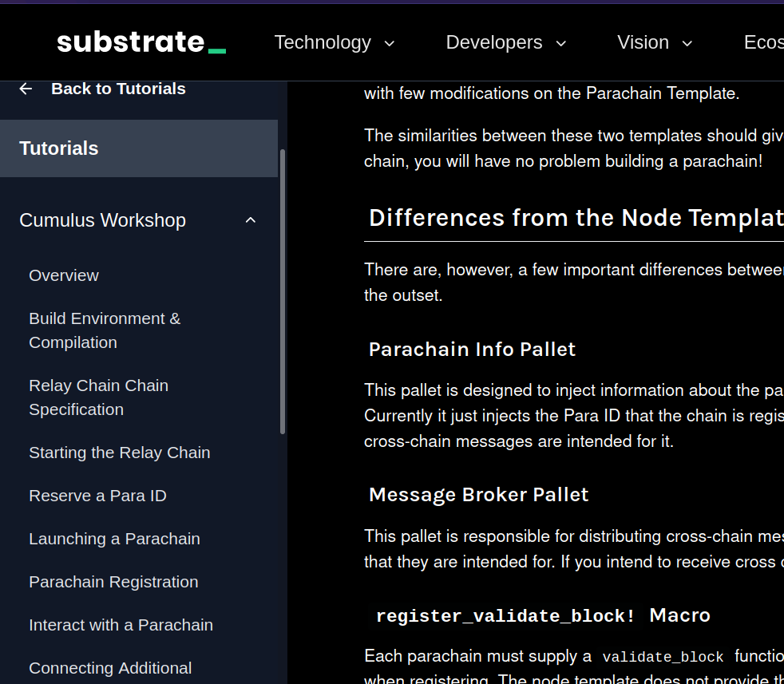Viewport: 784px width, 684px height.
Task: Open Relay Chain Chain Specification
Action: [98, 397]
